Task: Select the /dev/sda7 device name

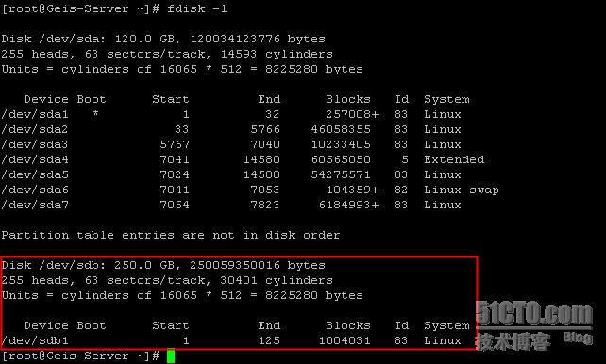Action: pos(35,205)
